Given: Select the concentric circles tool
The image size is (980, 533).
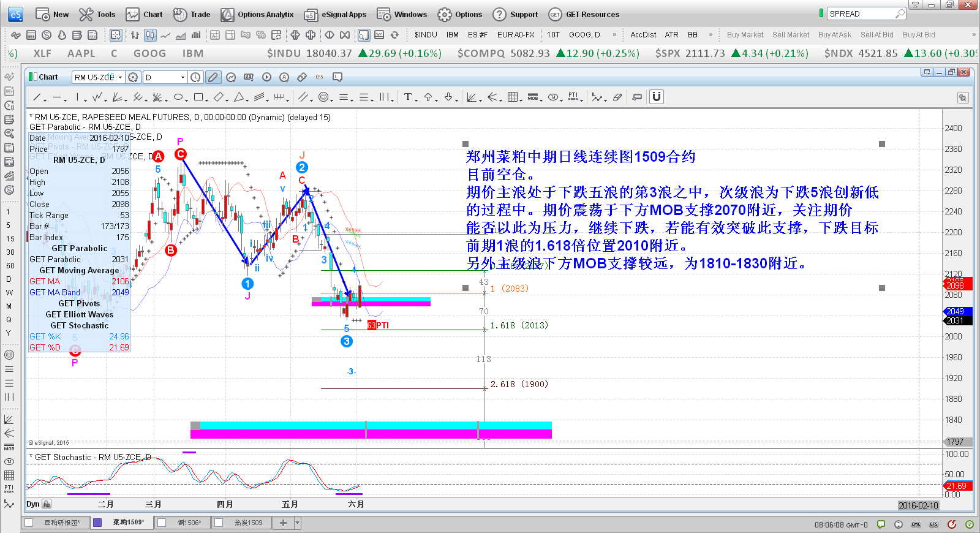Looking at the screenshot, I should (x=323, y=97).
